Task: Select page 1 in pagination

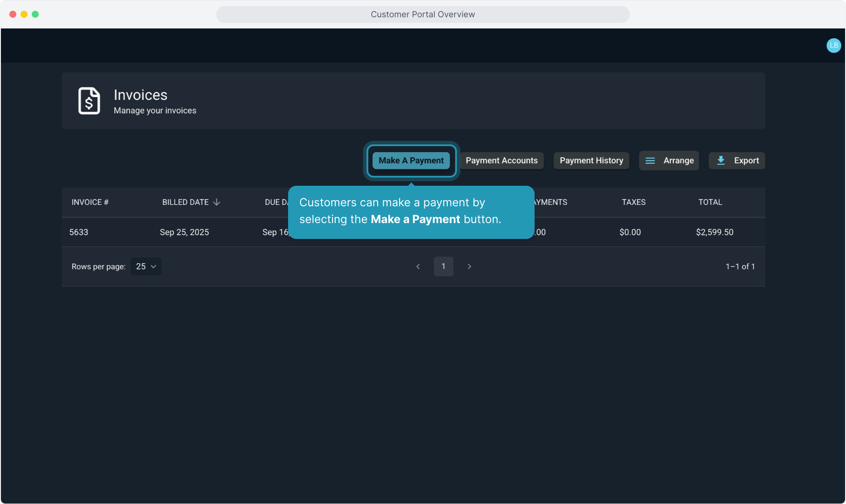Action: point(443,266)
